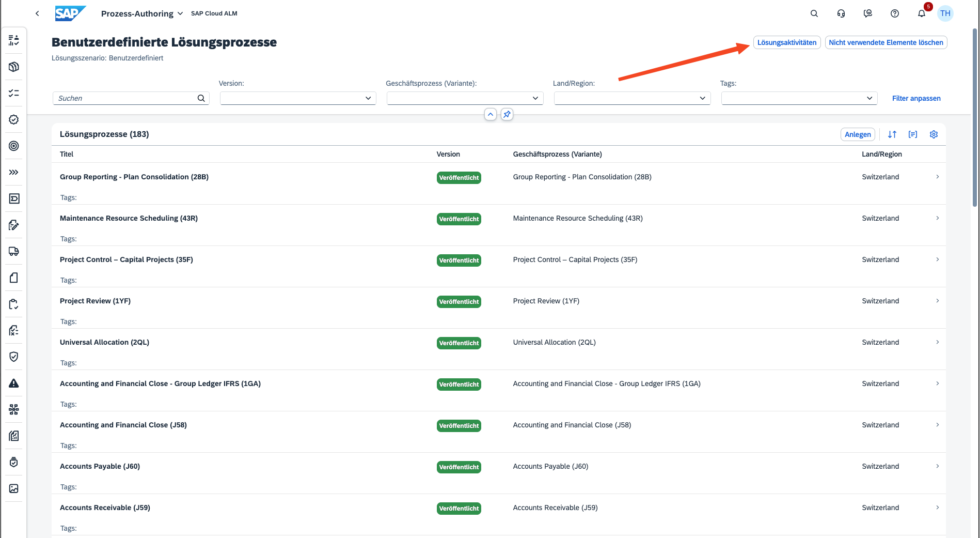Open the help question mark icon

(895, 13)
